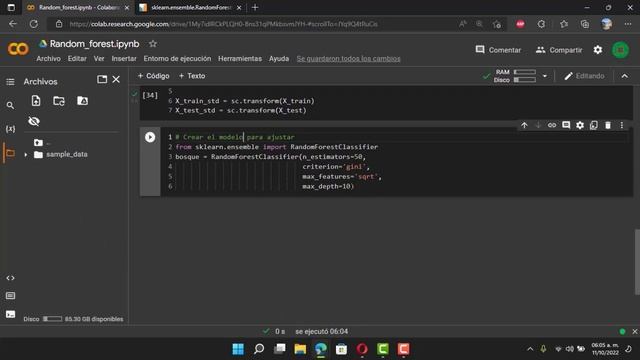Screen dimensions: 640x360
Task: Open the table of contents sidebar icon
Action: [x=10, y=82]
